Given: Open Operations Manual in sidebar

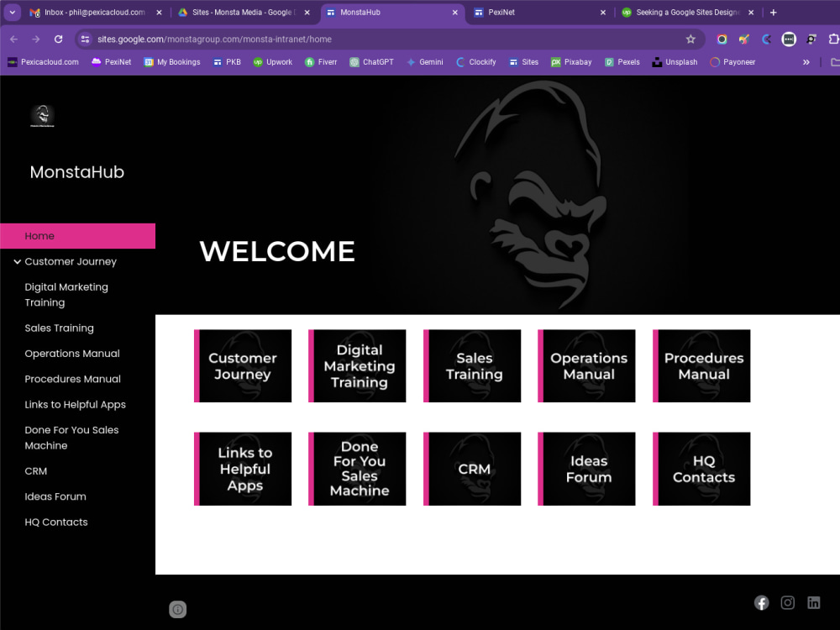Looking at the screenshot, I should (72, 354).
